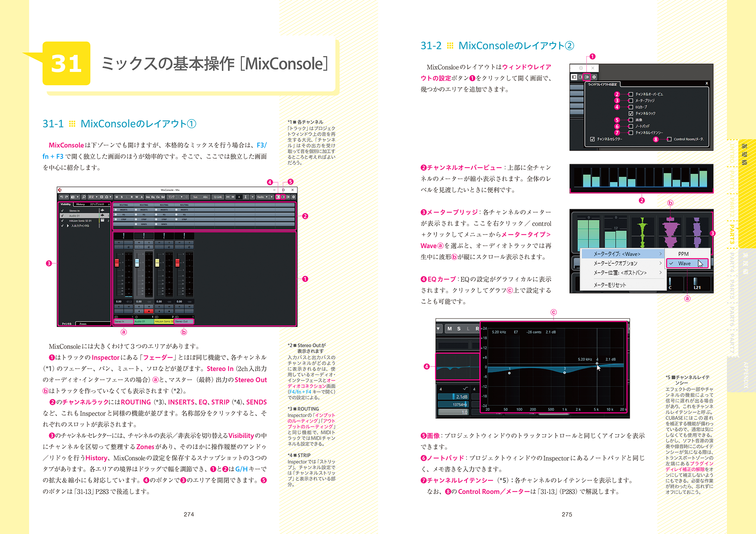Image resolution: width=756 pixels, height=534 pixels.
Task: Uncheck the チャンネルラック checkbox
Action: 631,113
